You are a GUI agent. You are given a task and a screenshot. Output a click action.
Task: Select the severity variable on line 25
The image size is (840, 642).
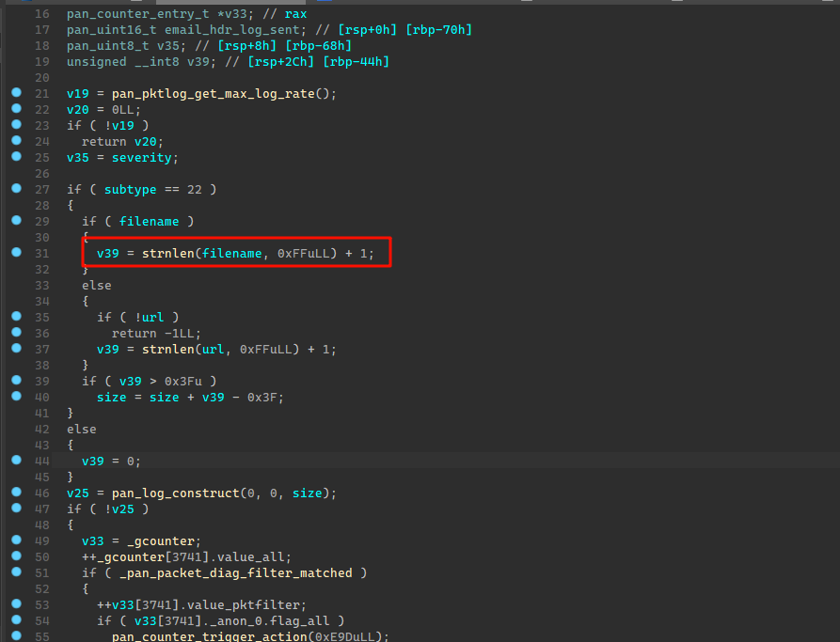(141, 158)
